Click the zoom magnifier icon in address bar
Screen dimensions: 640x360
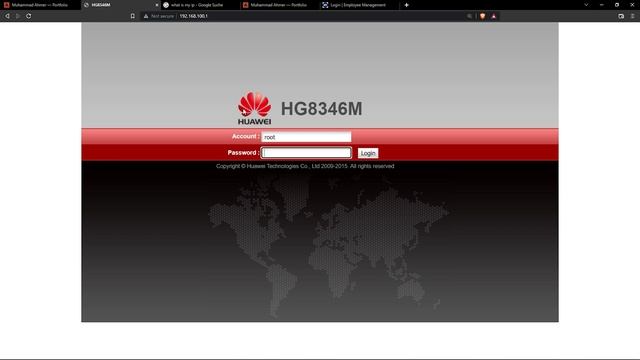click(x=469, y=16)
